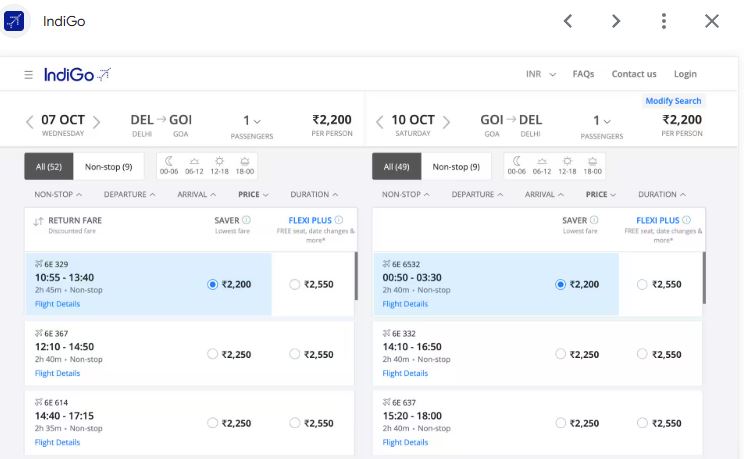Sort outbound flights by DURATION
Screen dimensions: 744x459
point(314,194)
